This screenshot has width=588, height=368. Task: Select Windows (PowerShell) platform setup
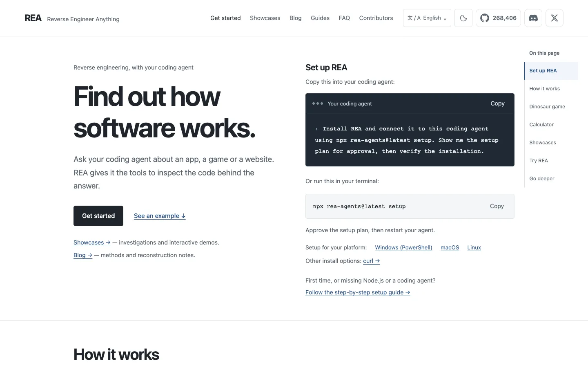tap(403, 247)
